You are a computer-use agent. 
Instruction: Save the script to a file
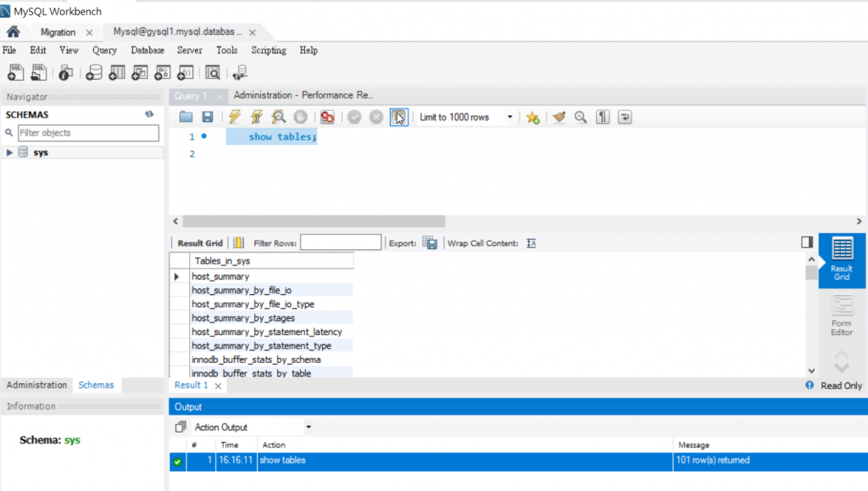pyautogui.click(x=208, y=117)
